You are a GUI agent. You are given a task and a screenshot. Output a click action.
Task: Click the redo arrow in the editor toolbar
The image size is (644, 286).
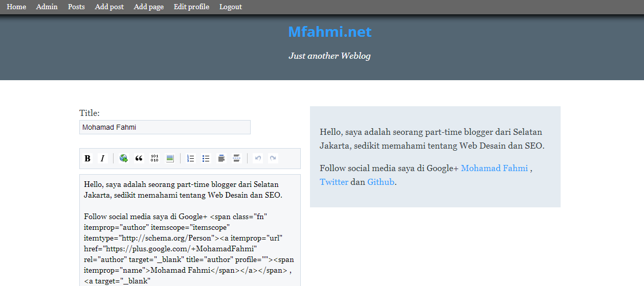point(273,158)
